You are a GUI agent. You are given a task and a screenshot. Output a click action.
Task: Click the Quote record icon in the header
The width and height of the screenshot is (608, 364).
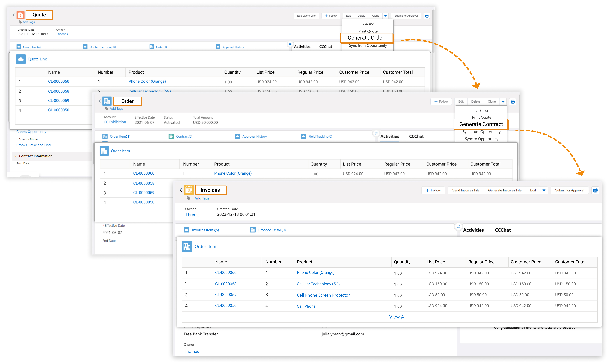tap(21, 15)
